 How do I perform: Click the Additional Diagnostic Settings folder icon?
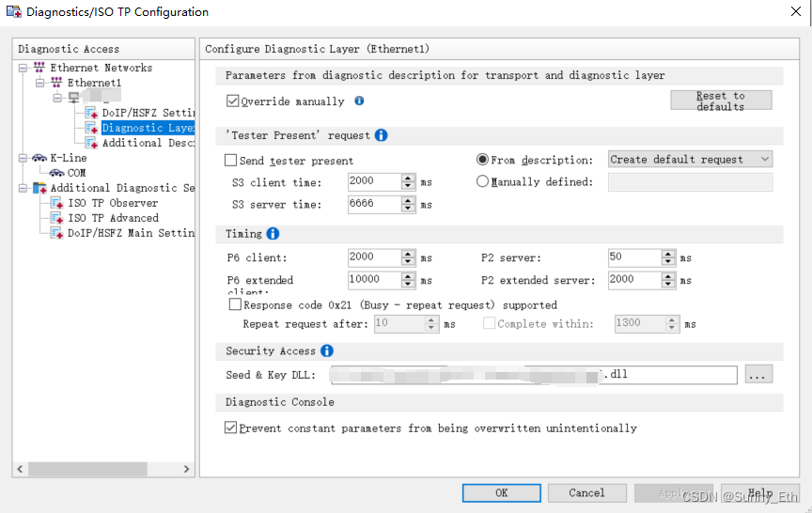[x=39, y=187]
